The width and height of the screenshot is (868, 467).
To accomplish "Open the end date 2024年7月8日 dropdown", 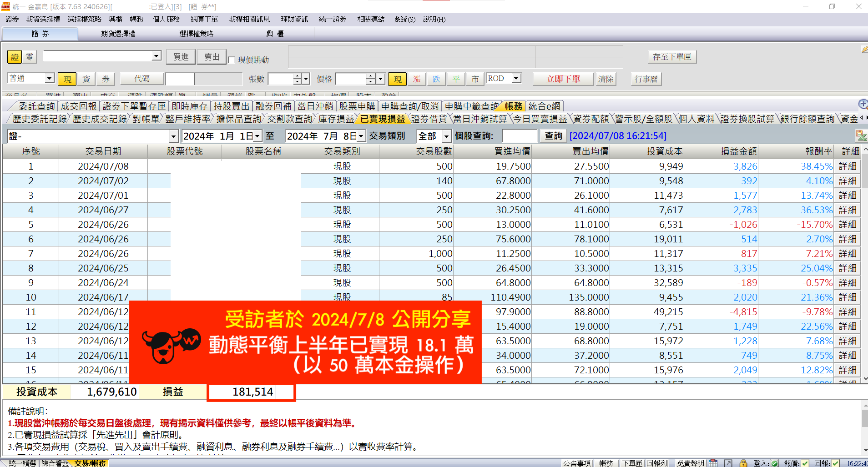I will point(361,136).
